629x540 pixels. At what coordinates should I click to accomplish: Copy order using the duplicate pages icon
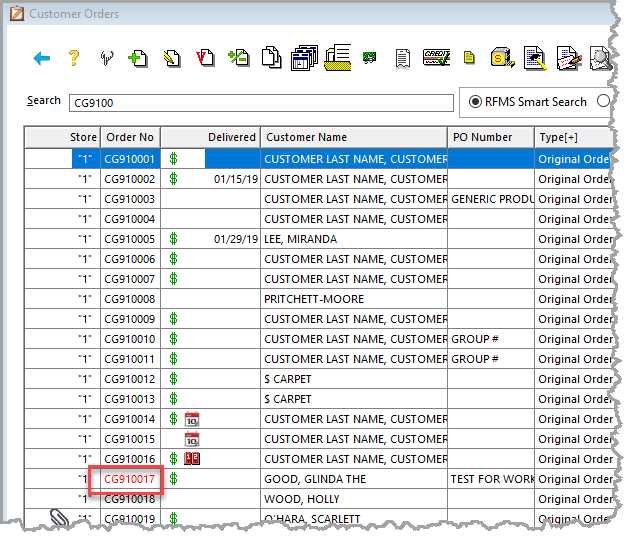(272, 57)
